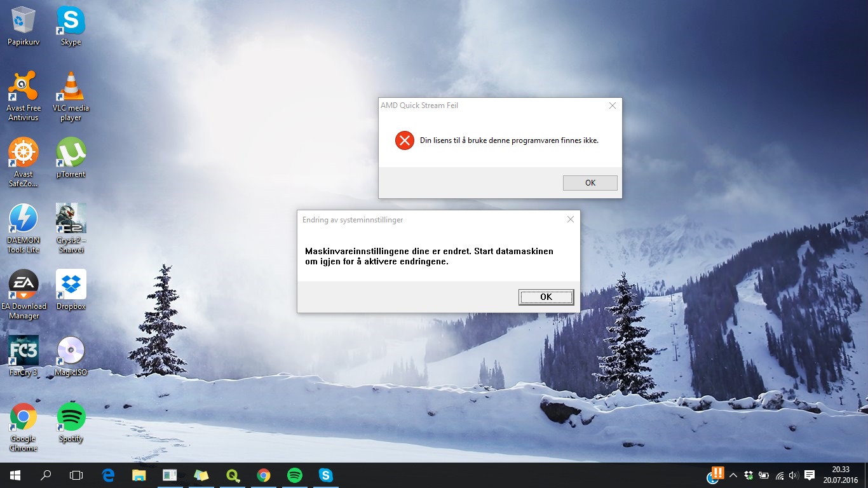Select the Google Chrome desktop icon
Viewport: 868px width, 488px height.
(x=24, y=427)
